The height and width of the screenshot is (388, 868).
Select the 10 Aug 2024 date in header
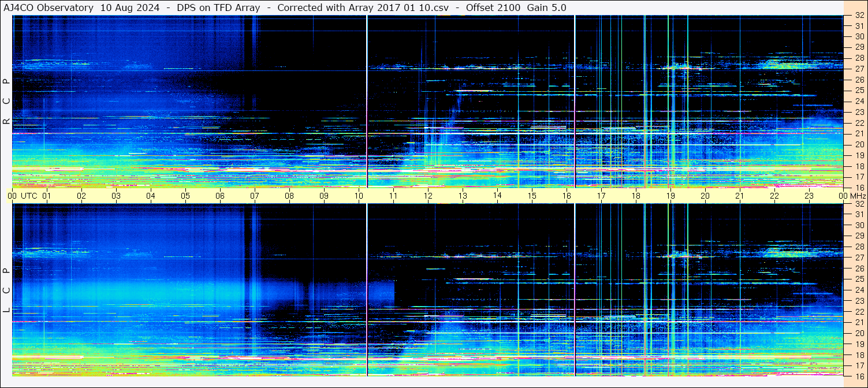point(130,8)
